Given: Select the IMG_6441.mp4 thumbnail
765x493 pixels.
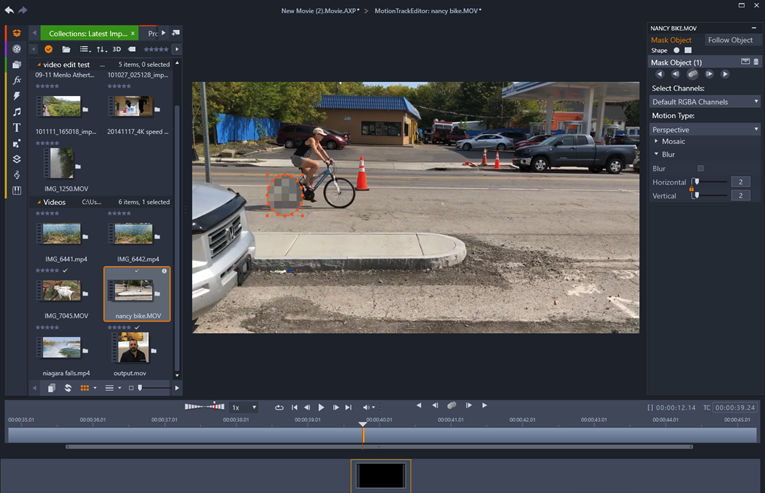Looking at the screenshot, I should coord(61,234).
